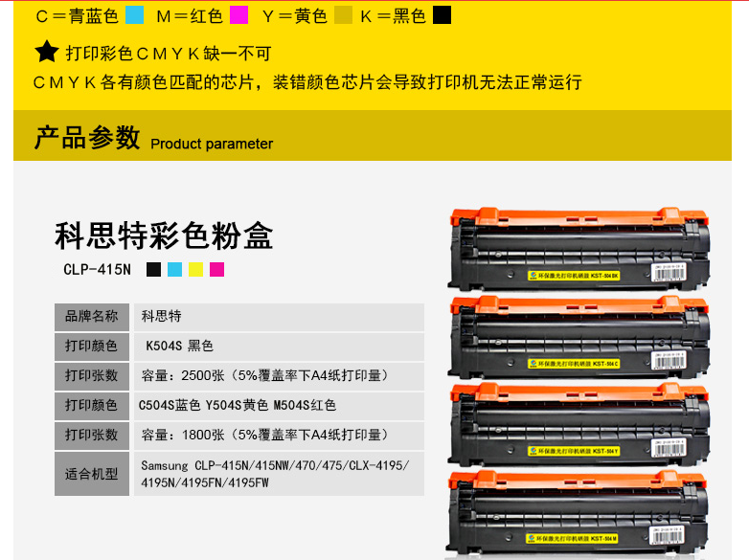749x560 pixels.
Task: Click 打印颜色 label in the K504S row
Action: [92, 347]
